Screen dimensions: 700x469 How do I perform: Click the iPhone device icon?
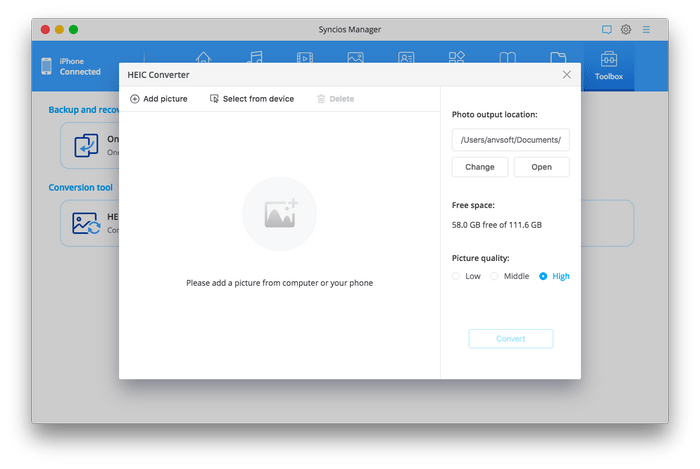[46, 66]
